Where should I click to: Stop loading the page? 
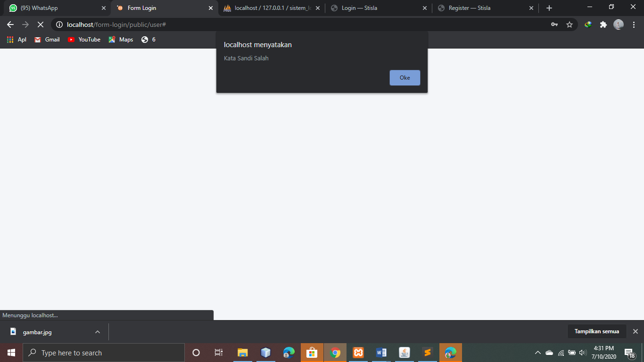click(41, 25)
